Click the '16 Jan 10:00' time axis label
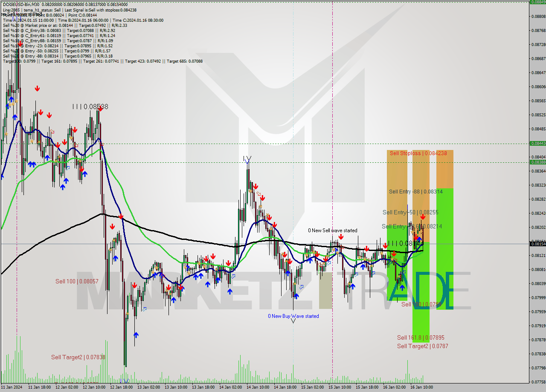The image size is (546, 392). [x=421, y=387]
